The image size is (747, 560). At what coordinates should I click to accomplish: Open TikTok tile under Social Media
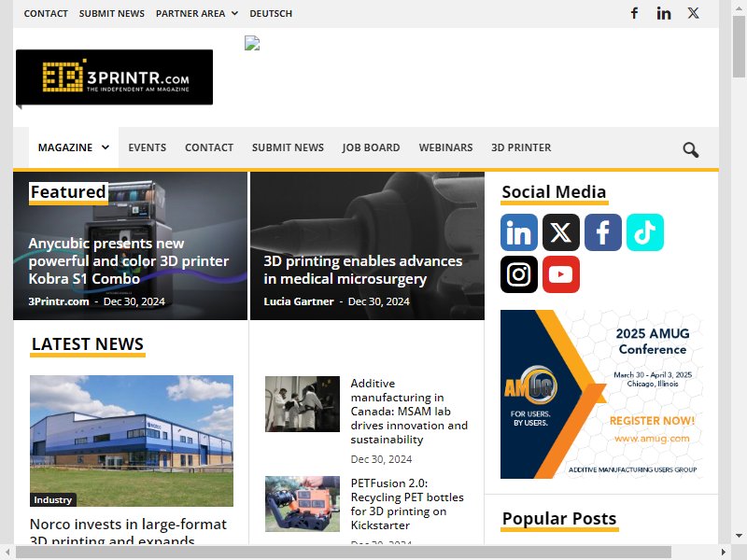pos(645,232)
